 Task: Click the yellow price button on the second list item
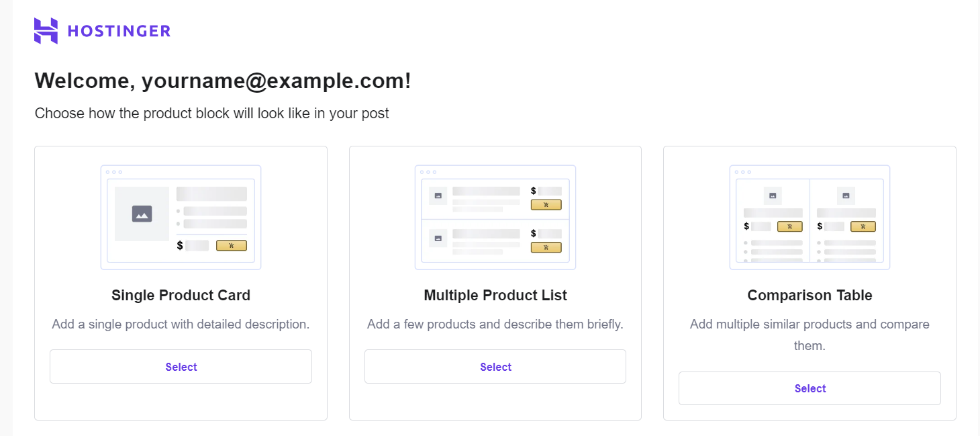546,247
